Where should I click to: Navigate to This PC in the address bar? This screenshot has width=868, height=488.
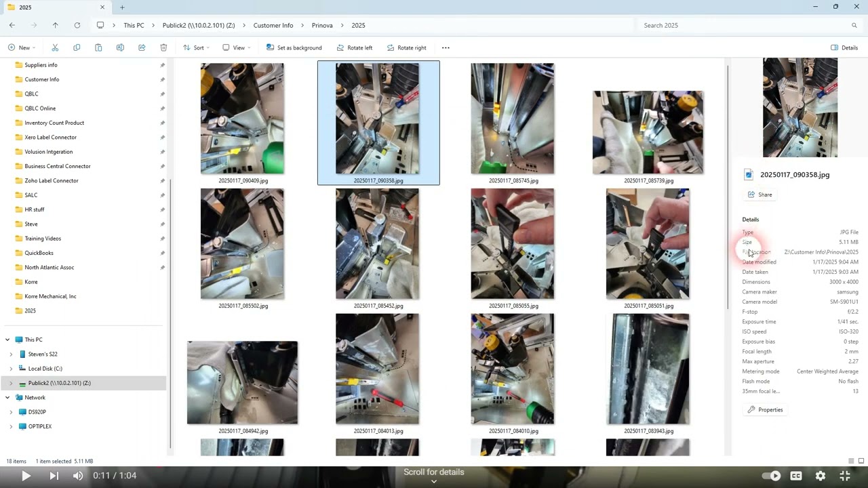(x=134, y=25)
